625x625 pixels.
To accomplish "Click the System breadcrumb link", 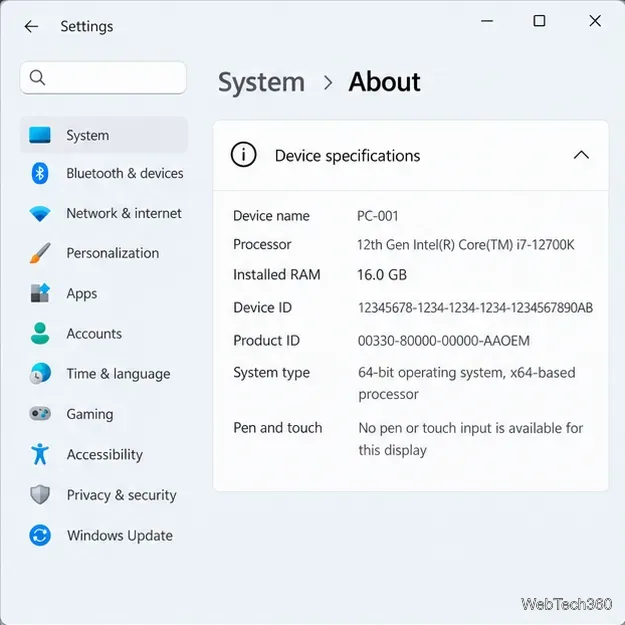I will (x=261, y=83).
